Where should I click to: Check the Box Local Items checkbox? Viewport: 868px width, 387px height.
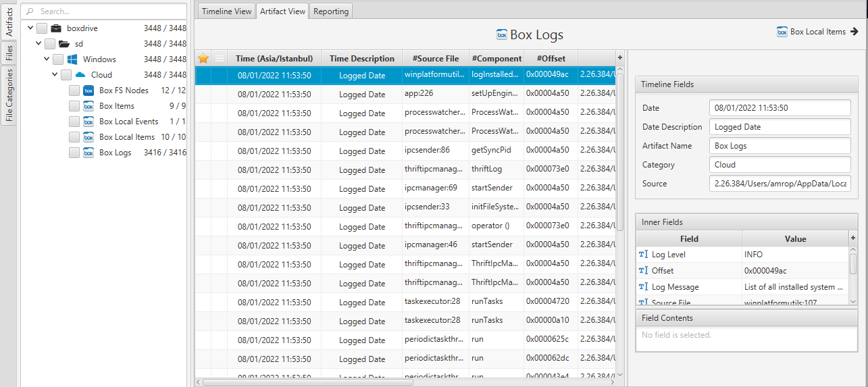click(x=74, y=137)
